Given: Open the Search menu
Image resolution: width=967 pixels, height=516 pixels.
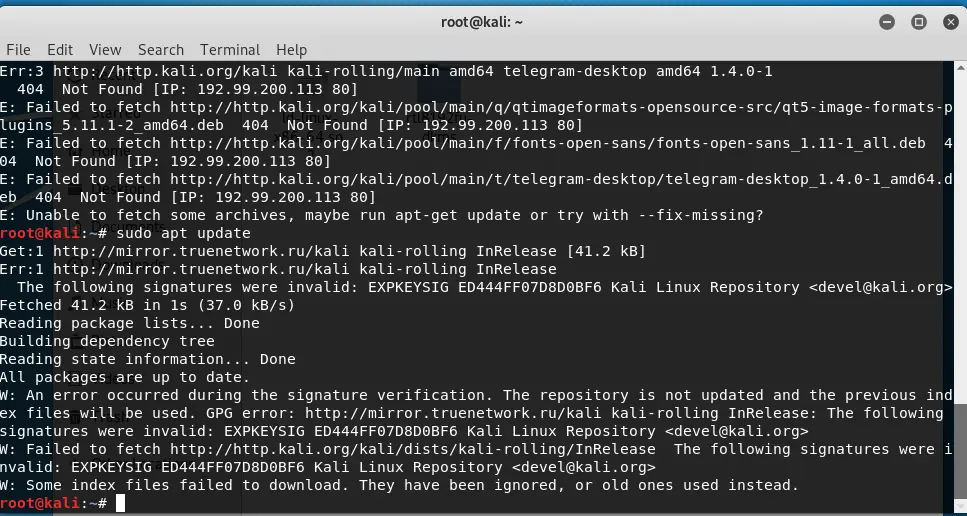Looking at the screenshot, I should coord(161,50).
